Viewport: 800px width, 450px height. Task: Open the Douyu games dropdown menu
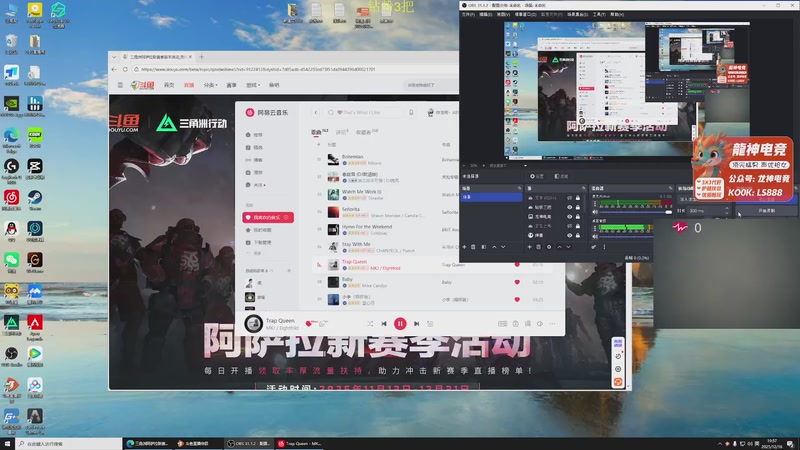coord(253,85)
